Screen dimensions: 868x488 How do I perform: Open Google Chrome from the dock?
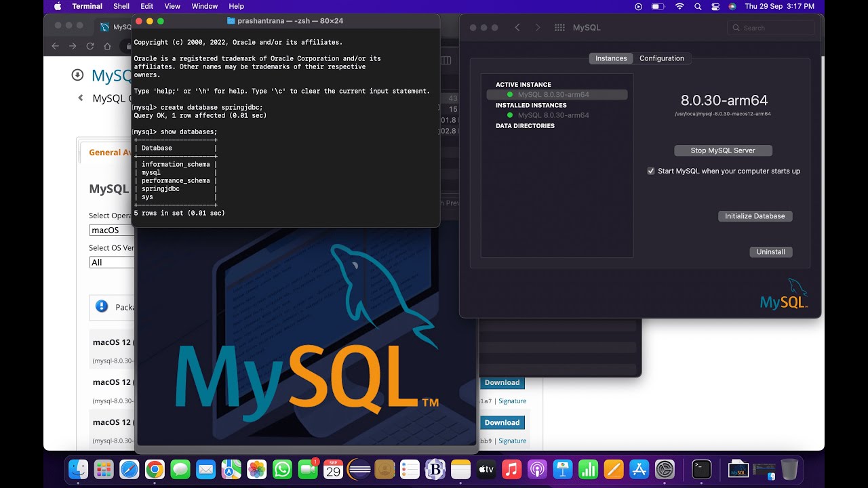155,469
